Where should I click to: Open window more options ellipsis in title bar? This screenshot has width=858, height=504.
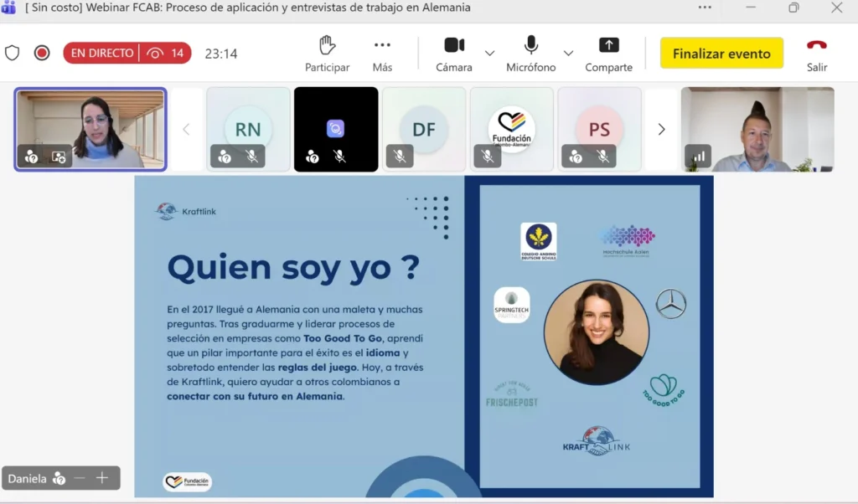[706, 8]
